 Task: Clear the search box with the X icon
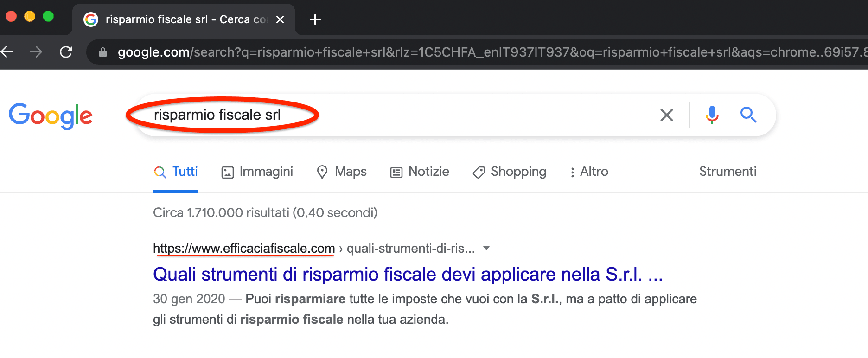(x=666, y=115)
